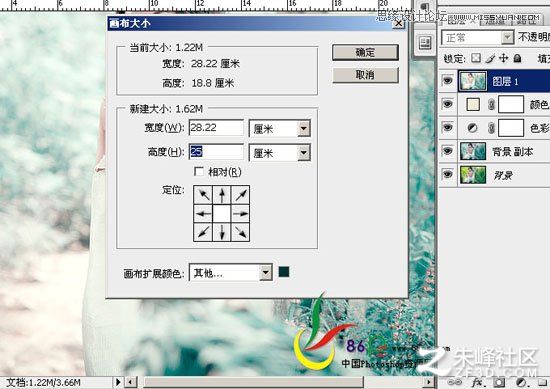Click the lock transparent pixels icon

pos(476,58)
